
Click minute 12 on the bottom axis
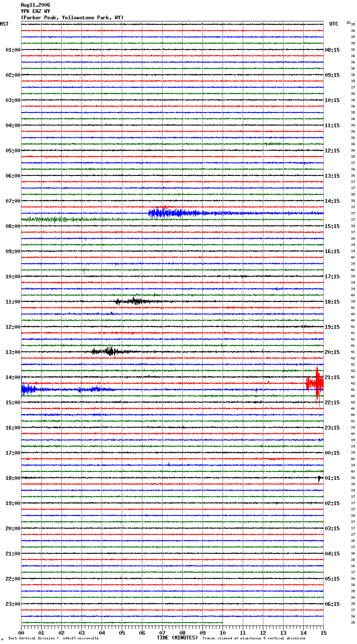pyautogui.click(x=263, y=633)
